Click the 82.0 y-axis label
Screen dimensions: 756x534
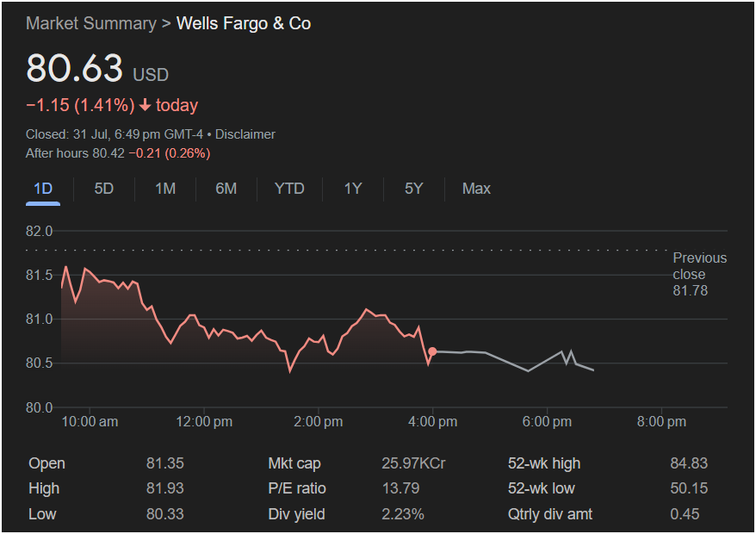coord(39,231)
